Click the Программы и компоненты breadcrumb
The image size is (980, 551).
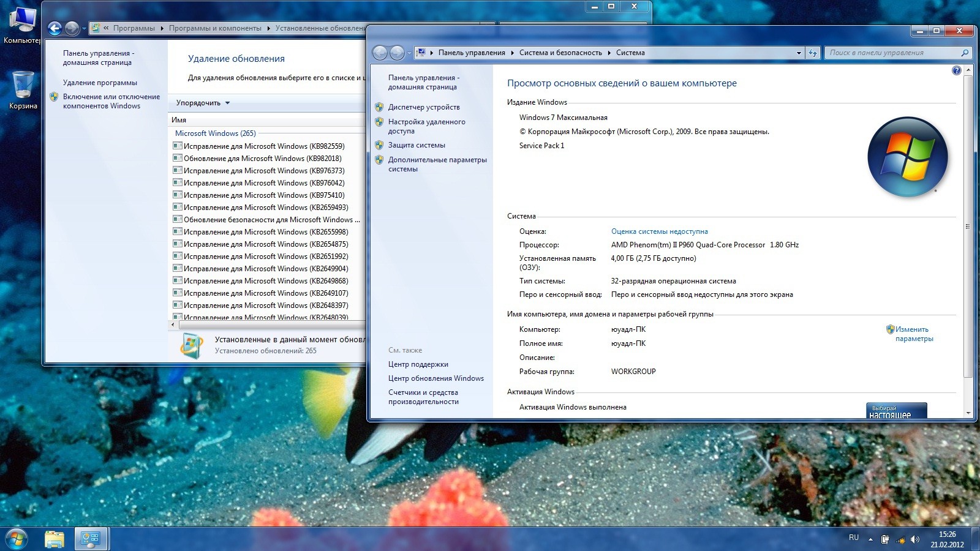(215, 28)
